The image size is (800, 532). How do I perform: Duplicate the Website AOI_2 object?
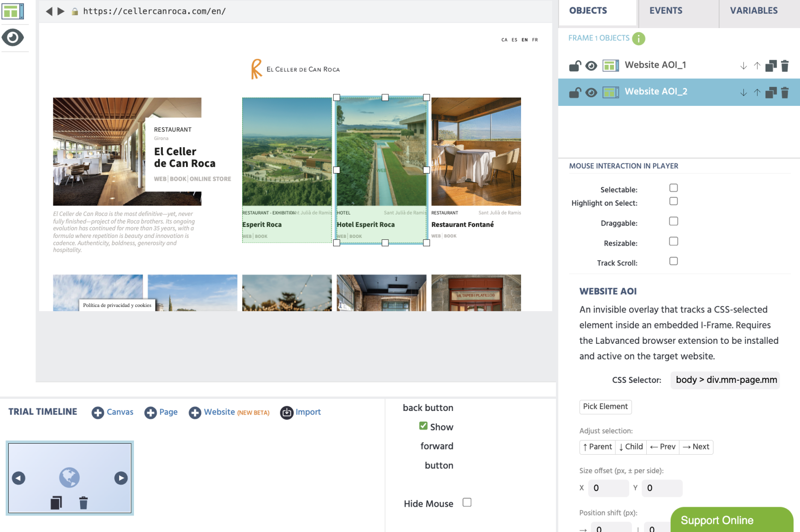[x=771, y=93]
